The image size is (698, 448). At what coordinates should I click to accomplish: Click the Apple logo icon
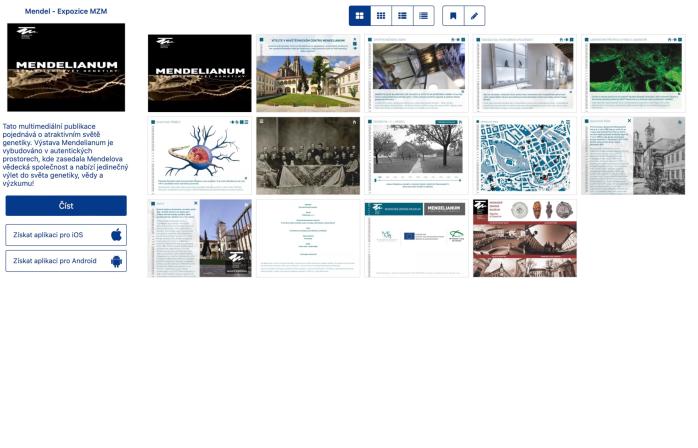(116, 235)
